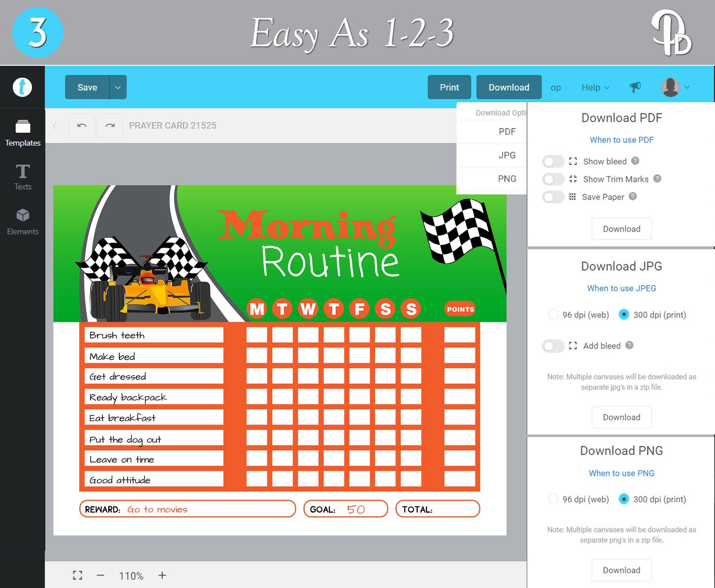Click the Save button
The image size is (715, 588).
[87, 87]
